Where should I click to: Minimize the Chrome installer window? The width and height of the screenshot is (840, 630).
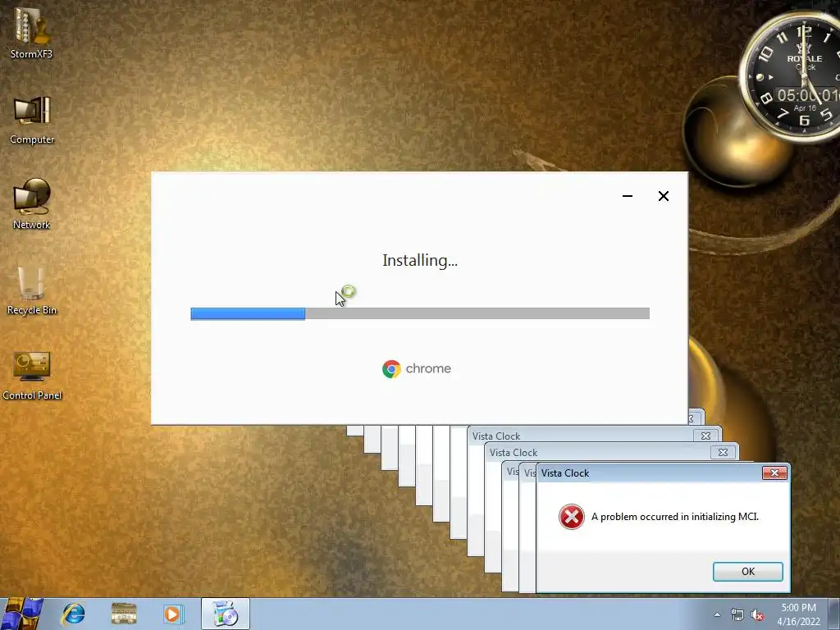coord(628,196)
